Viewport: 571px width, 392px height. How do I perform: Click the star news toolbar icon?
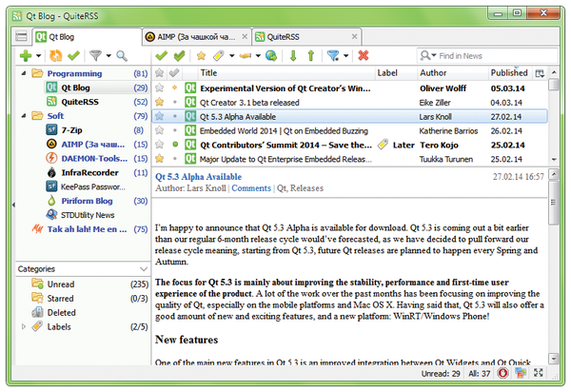pyautogui.click(x=201, y=56)
